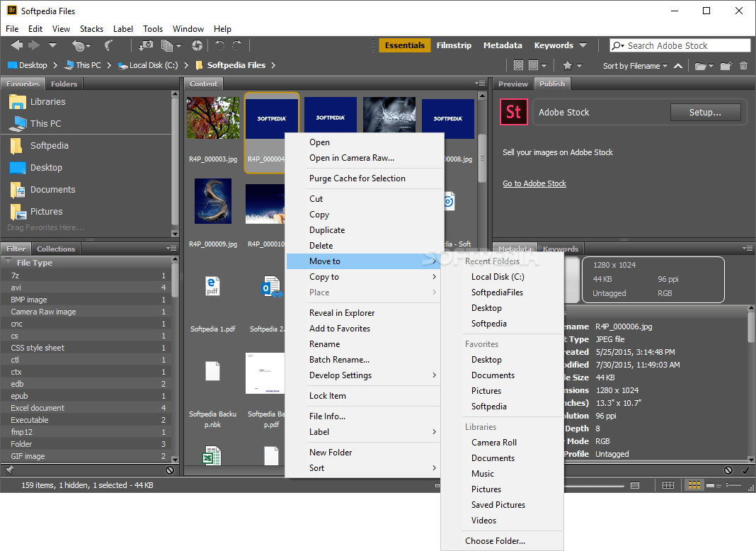Go forward with the right arrow

click(34, 45)
